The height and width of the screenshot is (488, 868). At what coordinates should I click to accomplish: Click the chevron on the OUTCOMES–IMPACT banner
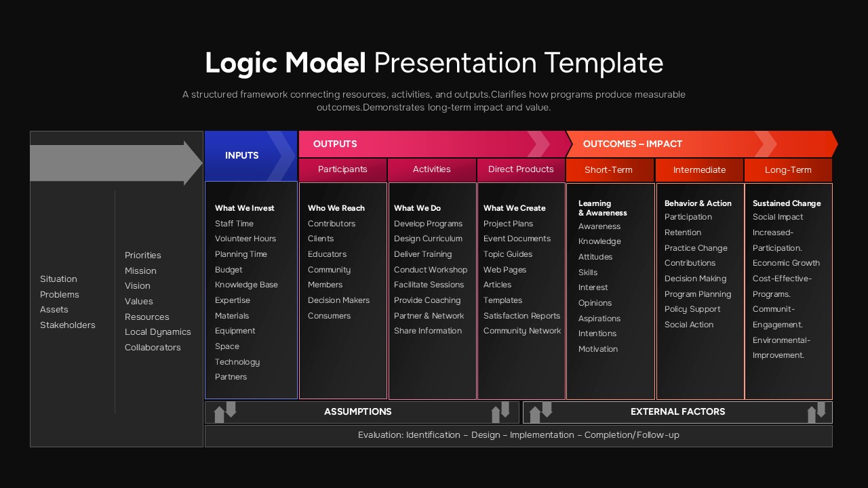[766, 144]
